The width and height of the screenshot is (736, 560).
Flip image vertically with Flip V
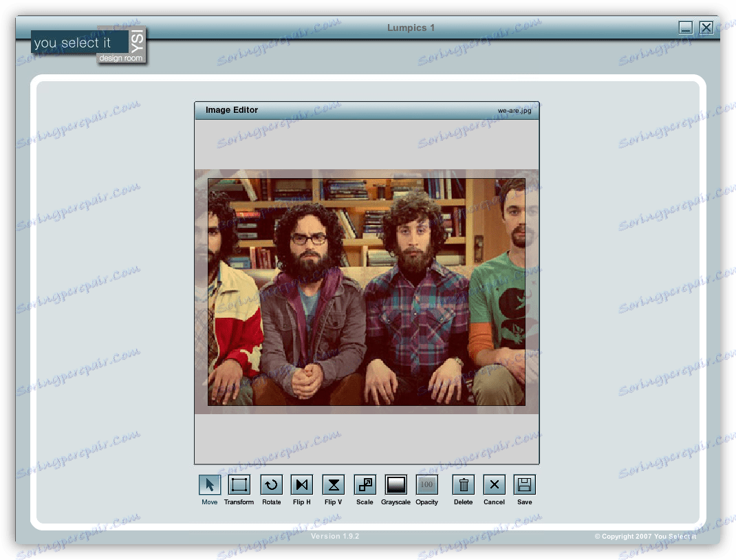click(x=334, y=484)
